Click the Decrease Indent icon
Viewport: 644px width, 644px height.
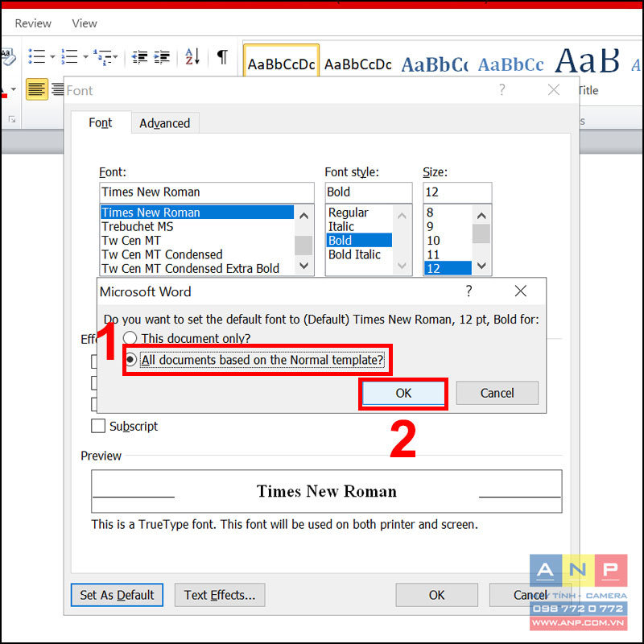click(x=139, y=57)
